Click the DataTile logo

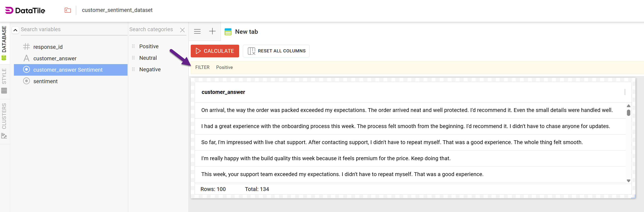pyautogui.click(x=25, y=11)
